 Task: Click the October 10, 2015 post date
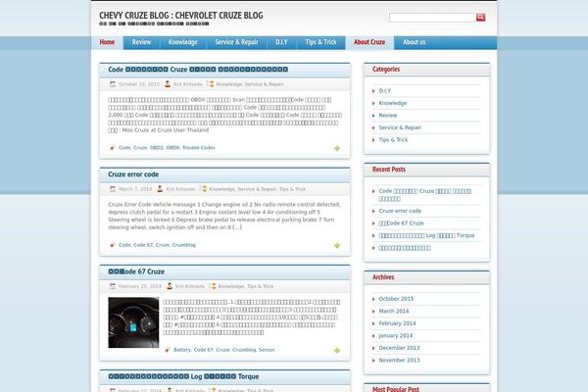[x=139, y=84]
